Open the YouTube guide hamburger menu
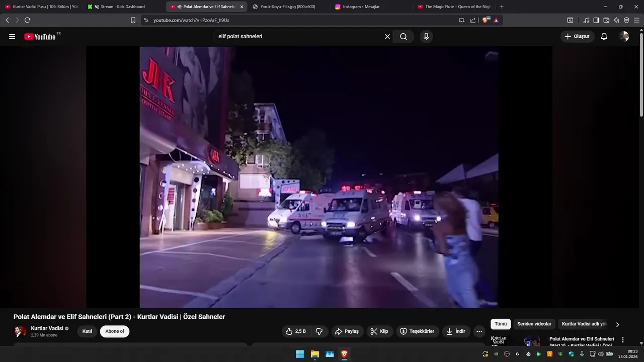Image resolution: width=644 pixels, height=362 pixels. 12,37
